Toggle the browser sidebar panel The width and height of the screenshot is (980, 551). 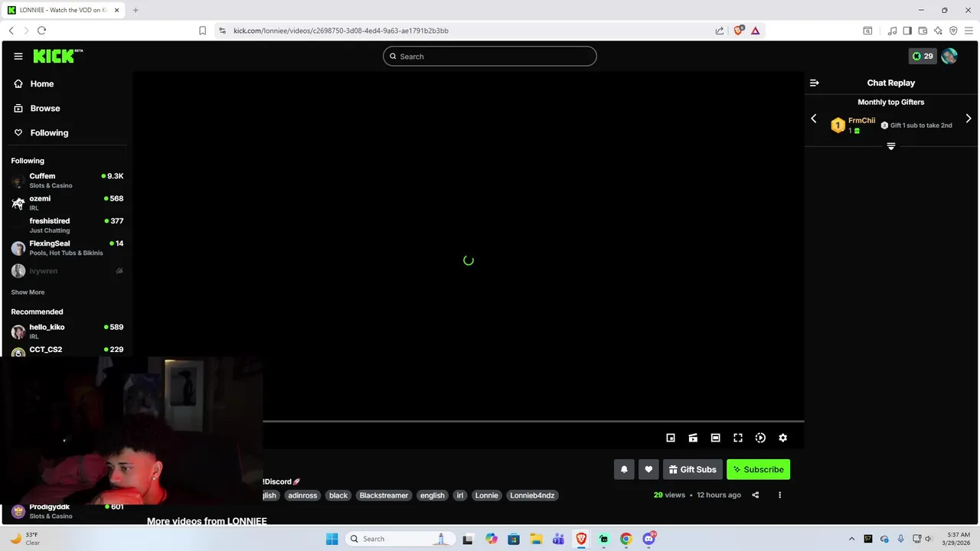click(x=907, y=31)
